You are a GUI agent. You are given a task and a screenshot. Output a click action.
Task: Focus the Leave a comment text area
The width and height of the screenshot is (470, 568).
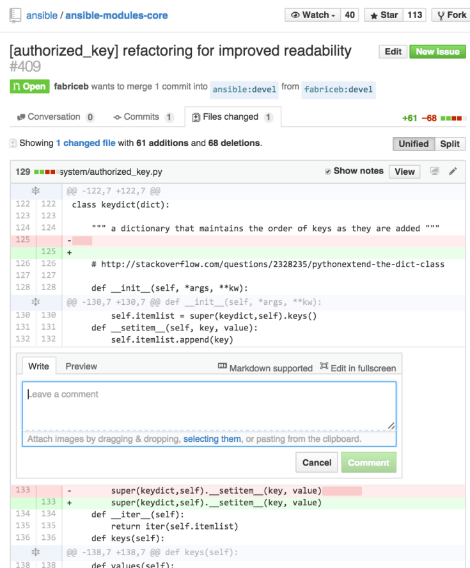coord(209,406)
